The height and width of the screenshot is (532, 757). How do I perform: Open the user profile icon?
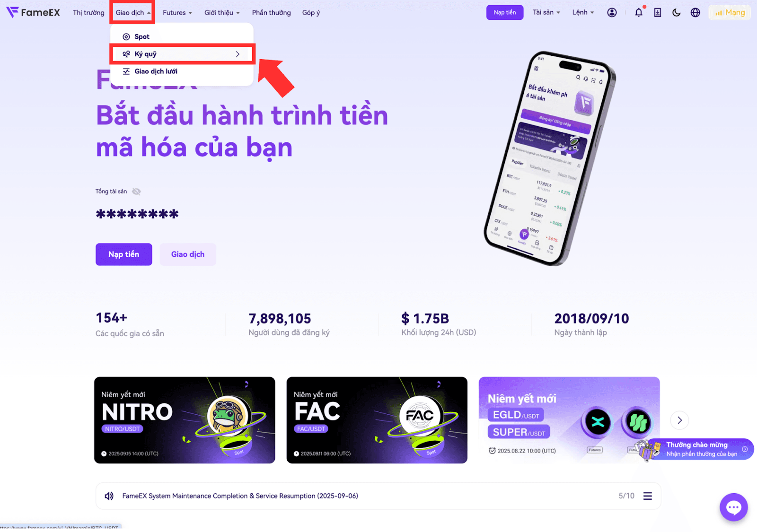tap(612, 13)
